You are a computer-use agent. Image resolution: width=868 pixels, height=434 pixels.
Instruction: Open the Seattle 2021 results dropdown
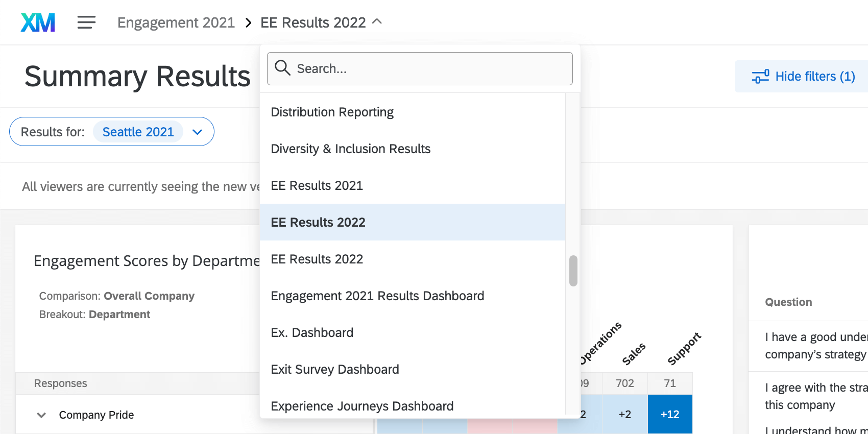pos(197,132)
